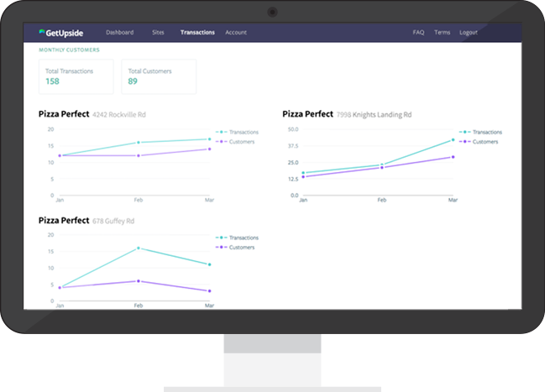Click Mar customers point in Knights Landing chart
Viewport: 545px width, 392px height.
coord(453,157)
